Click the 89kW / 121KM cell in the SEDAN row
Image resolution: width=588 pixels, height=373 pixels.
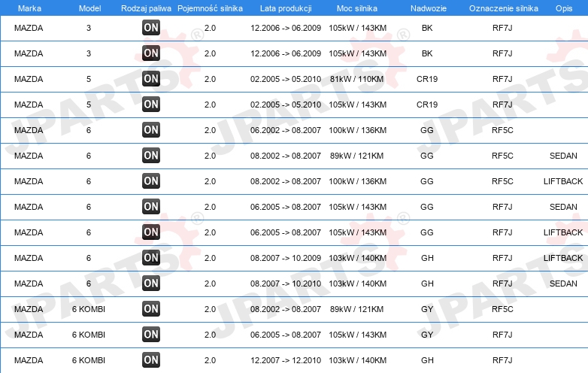coord(357,156)
